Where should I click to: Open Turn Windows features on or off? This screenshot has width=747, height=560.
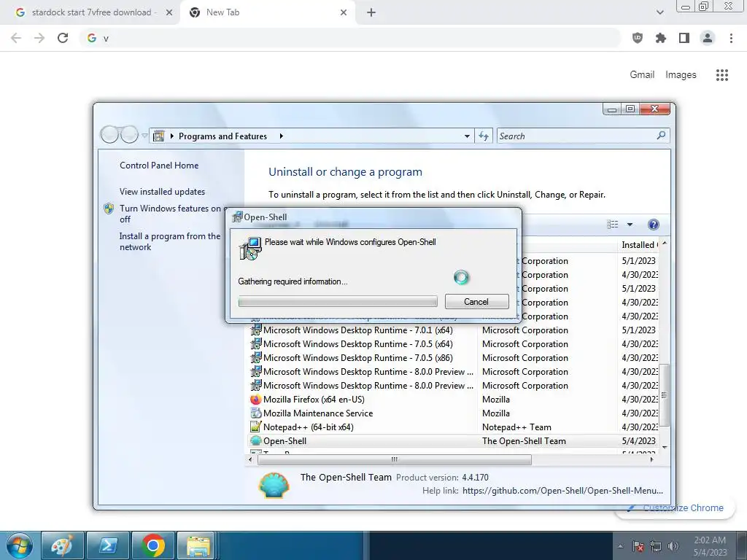170,214
